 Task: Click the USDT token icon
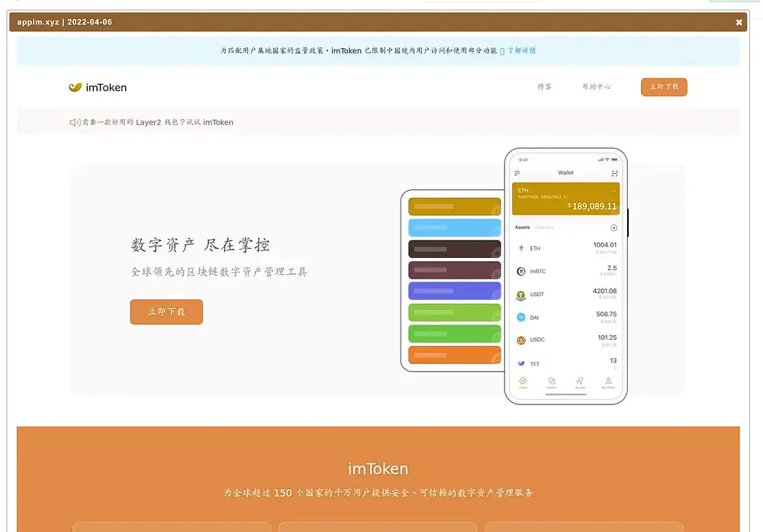520,293
